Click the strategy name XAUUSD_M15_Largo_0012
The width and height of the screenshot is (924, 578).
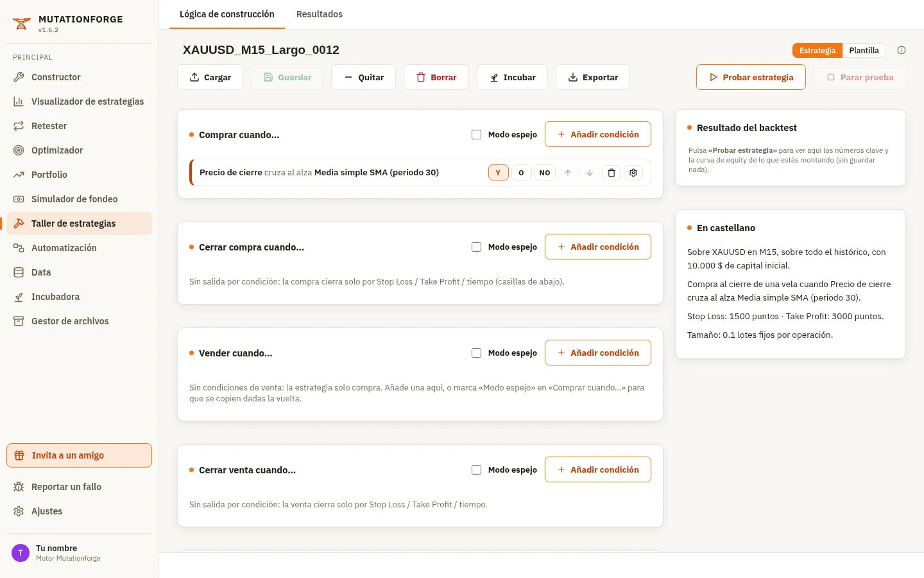point(261,50)
